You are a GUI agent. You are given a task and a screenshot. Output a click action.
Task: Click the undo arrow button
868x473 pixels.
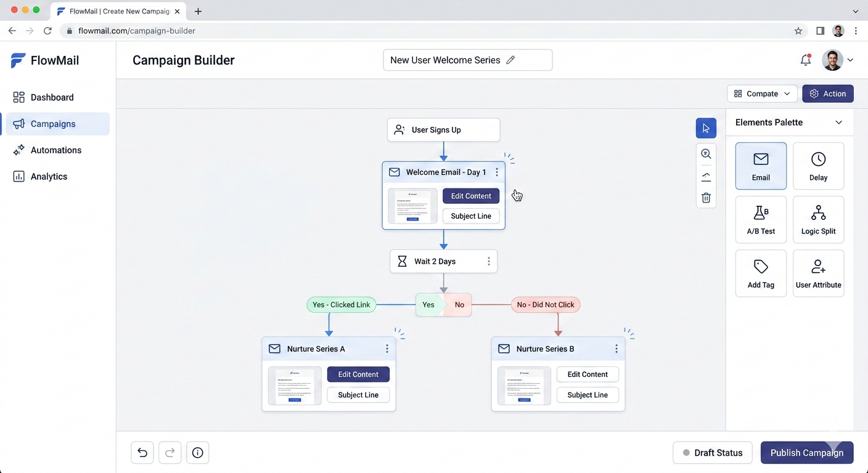coord(142,453)
